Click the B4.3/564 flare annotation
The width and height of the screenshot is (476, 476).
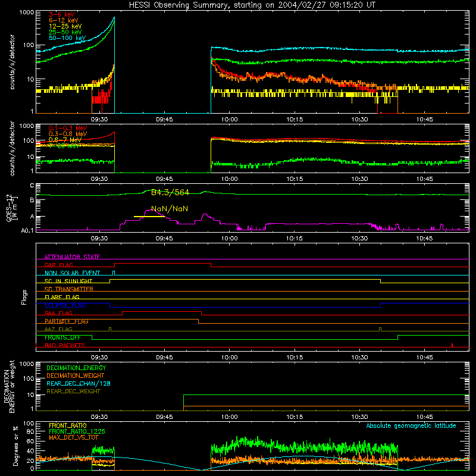click(x=170, y=192)
